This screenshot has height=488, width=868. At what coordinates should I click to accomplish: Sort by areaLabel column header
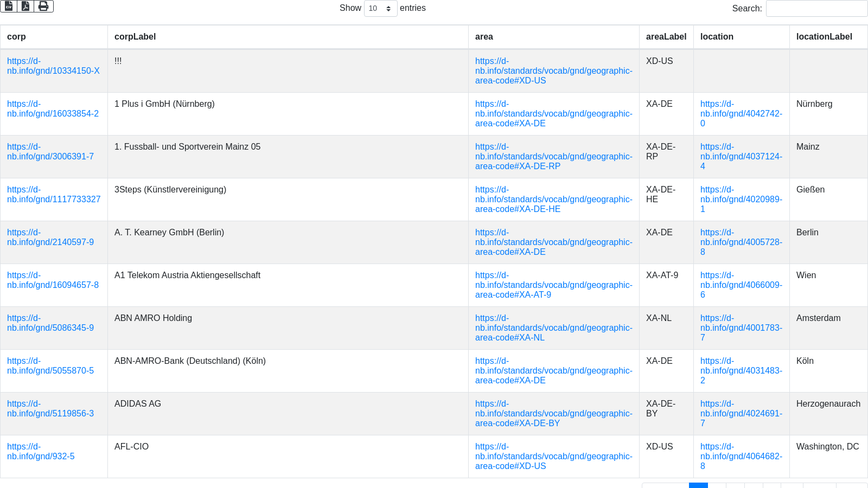(x=666, y=37)
